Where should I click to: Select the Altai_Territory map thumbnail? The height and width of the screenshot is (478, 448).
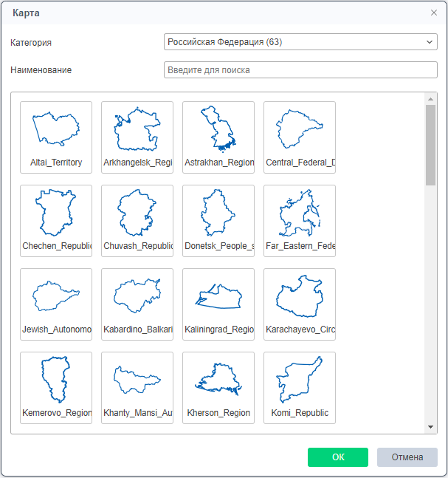(56, 129)
